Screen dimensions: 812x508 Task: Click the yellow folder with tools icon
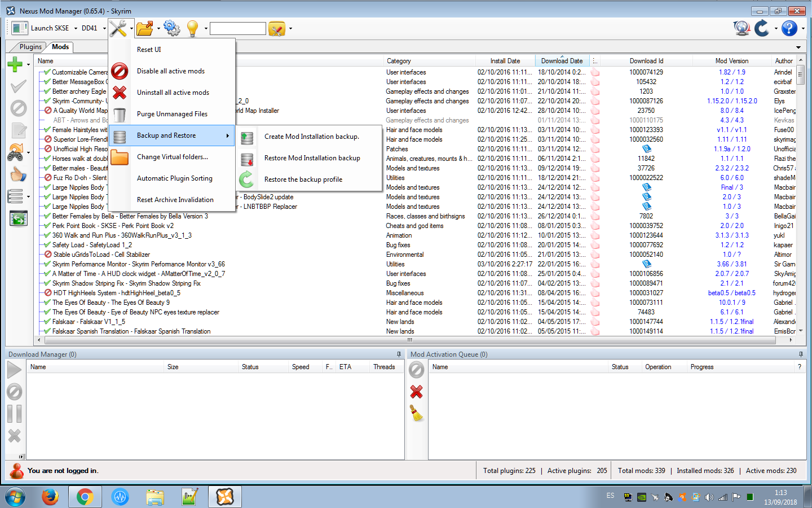(277, 28)
